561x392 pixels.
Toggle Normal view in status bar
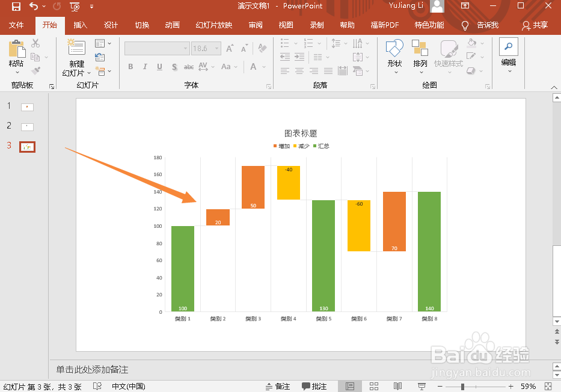tap(350, 386)
